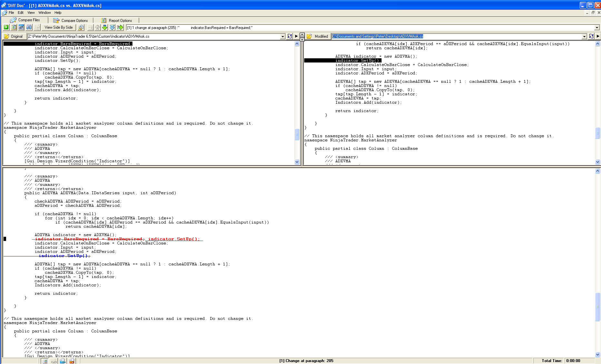The width and height of the screenshot is (601, 364).
Task: Click 'public ADXVMA ADXVMA(Data.IDataSeries input' line in diff pane
Action: click(100, 193)
